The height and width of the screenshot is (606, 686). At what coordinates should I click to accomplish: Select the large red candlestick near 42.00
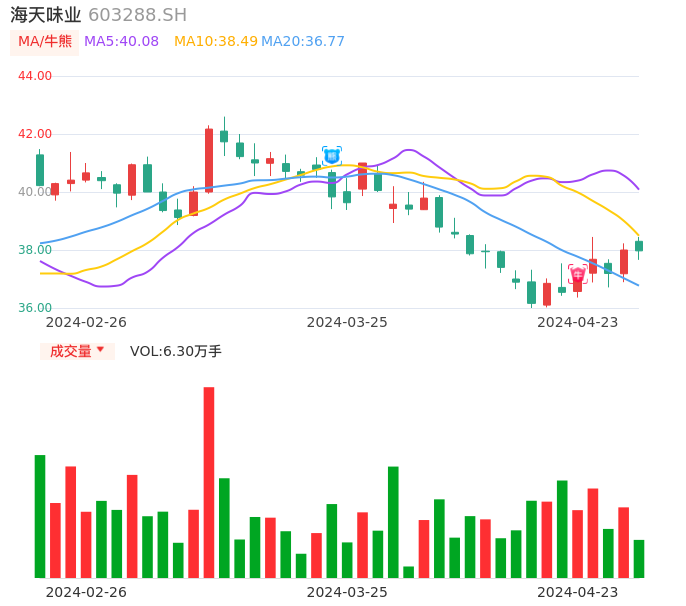(x=209, y=160)
